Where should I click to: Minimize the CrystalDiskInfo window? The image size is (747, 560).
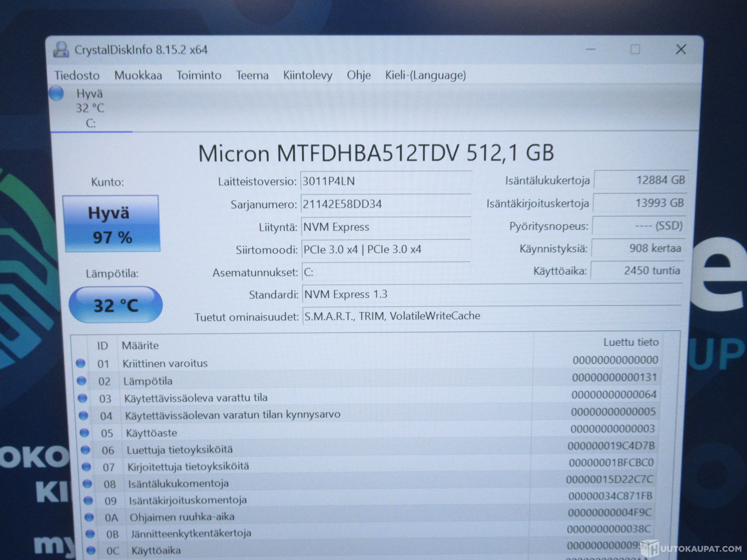591,49
